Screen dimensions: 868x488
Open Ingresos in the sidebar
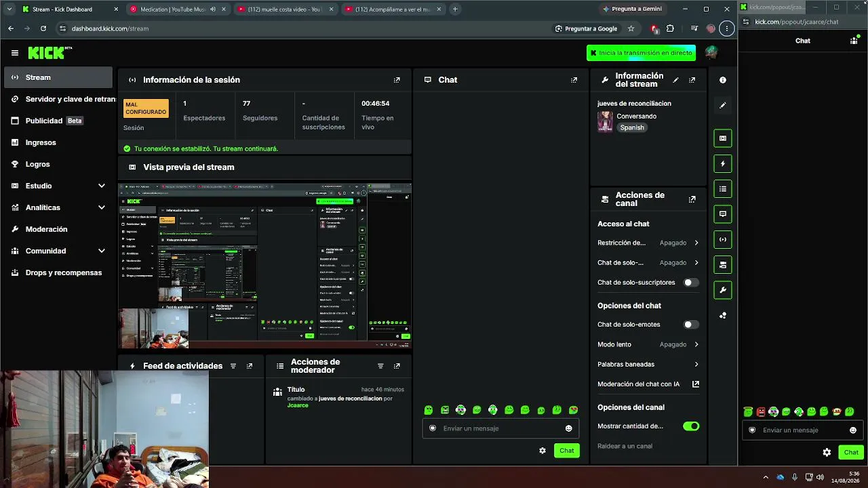[59, 142]
